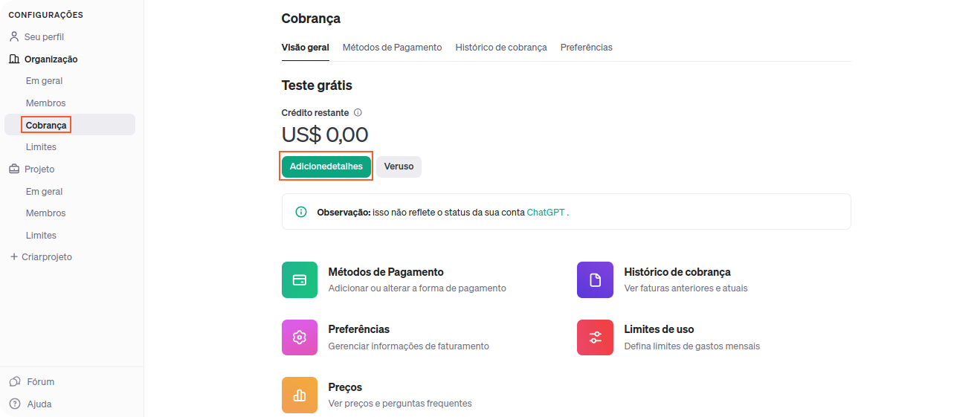This screenshot has height=417, width=980.
Task: Open the Métodos de Pagamento card title
Action: click(x=386, y=272)
